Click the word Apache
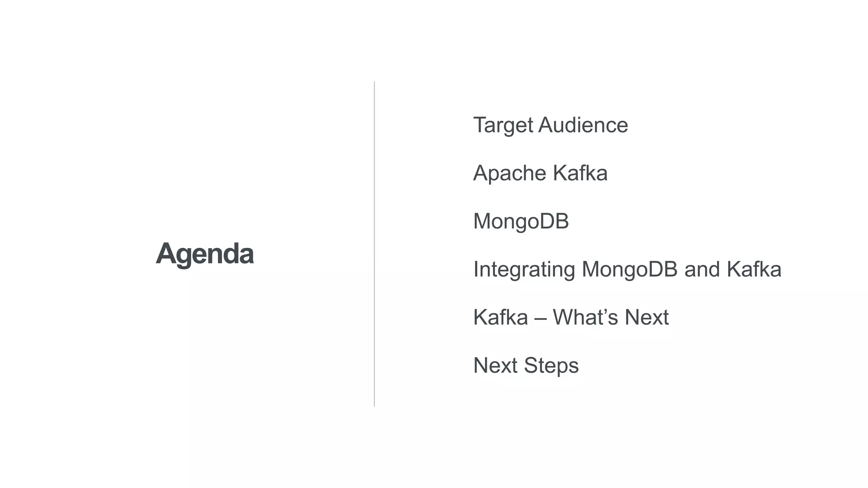The image size is (868, 488). click(x=510, y=173)
